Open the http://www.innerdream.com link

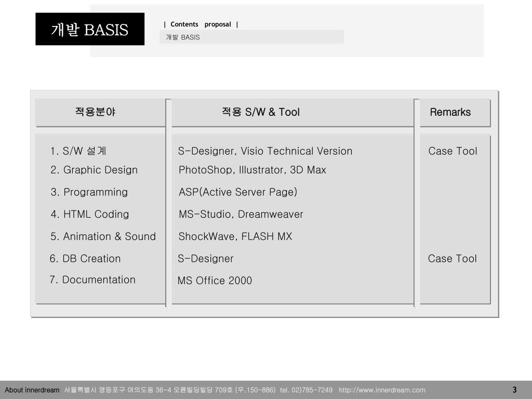click(382, 390)
